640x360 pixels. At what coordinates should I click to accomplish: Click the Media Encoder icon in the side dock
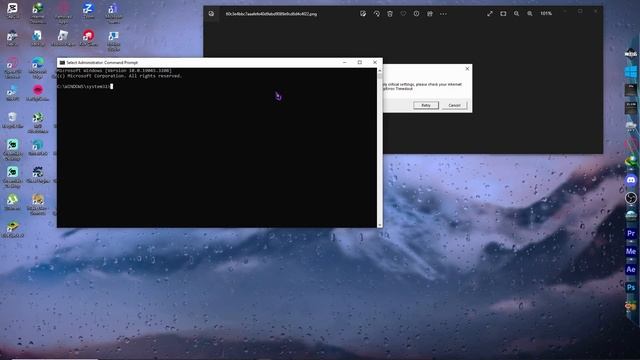(631, 251)
